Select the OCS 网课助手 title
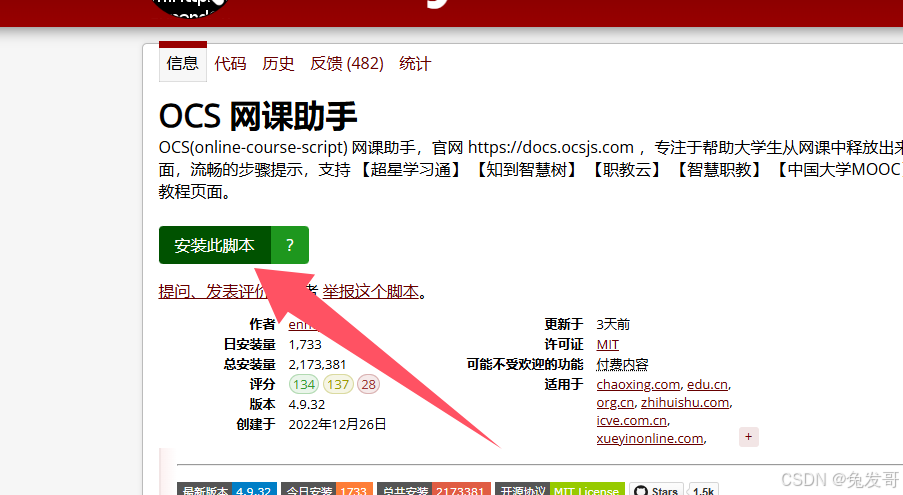 pyautogui.click(x=258, y=116)
